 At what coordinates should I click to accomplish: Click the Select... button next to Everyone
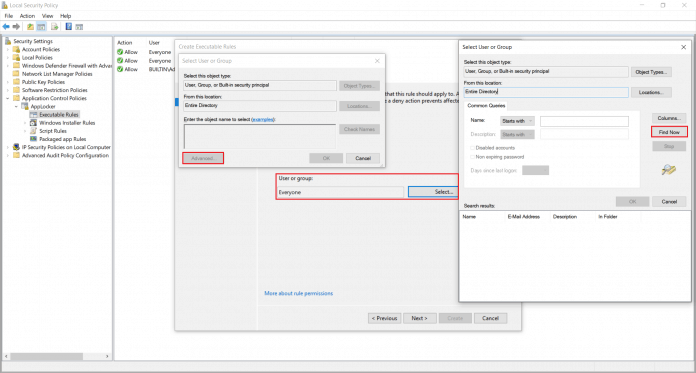432,192
